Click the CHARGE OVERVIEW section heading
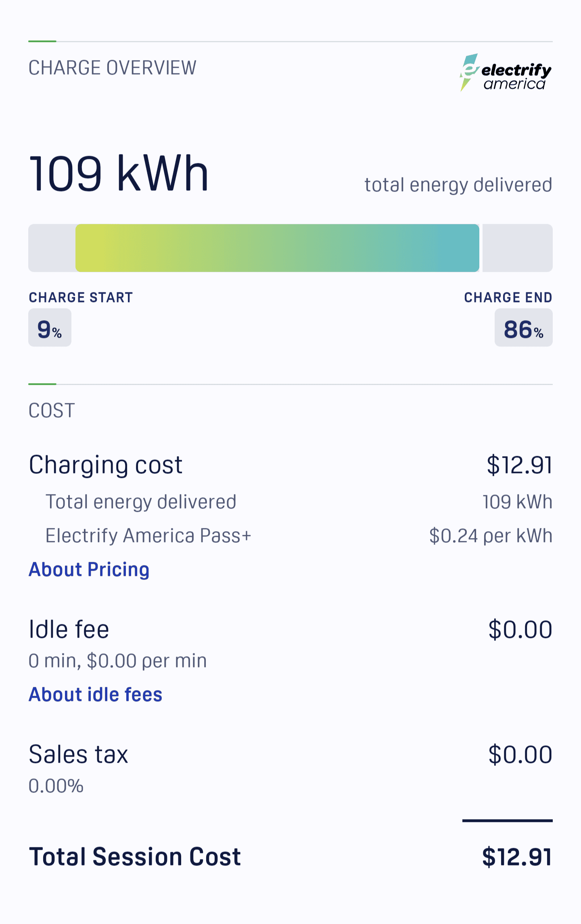Image resolution: width=581 pixels, height=924 pixels. click(x=113, y=68)
